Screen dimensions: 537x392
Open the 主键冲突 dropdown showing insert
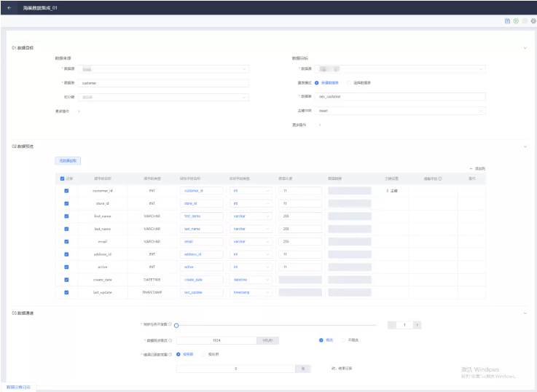(391, 111)
